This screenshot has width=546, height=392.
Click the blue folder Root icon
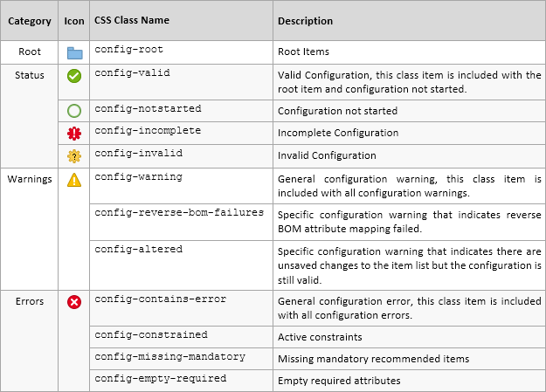click(74, 52)
